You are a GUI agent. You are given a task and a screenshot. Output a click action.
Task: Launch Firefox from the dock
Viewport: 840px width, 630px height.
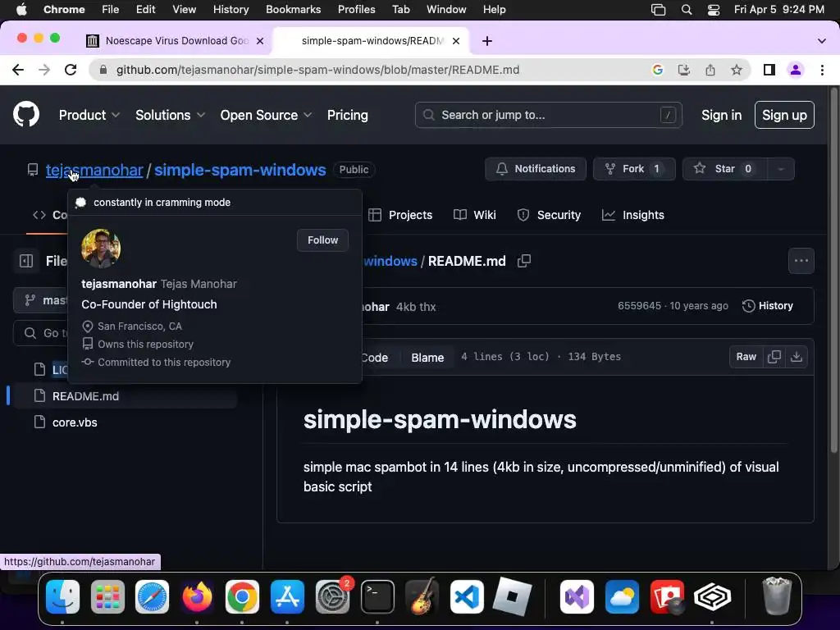coord(197,597)
